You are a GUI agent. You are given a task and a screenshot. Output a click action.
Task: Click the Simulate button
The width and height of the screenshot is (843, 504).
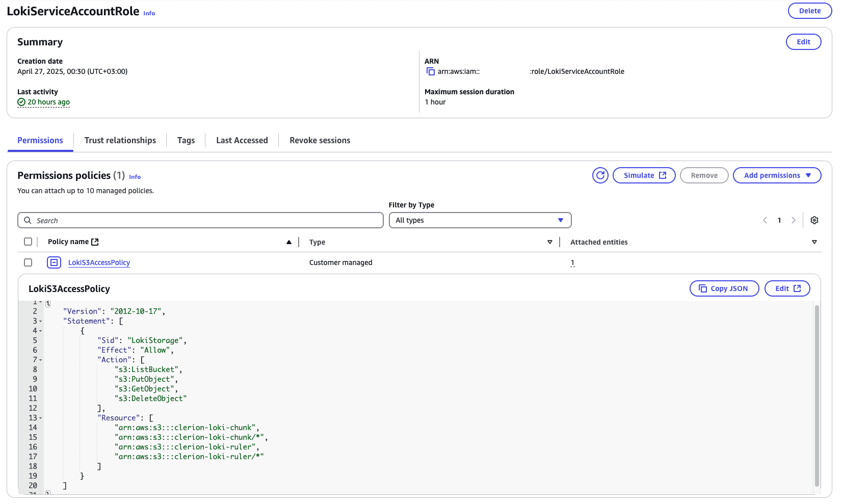644,175
